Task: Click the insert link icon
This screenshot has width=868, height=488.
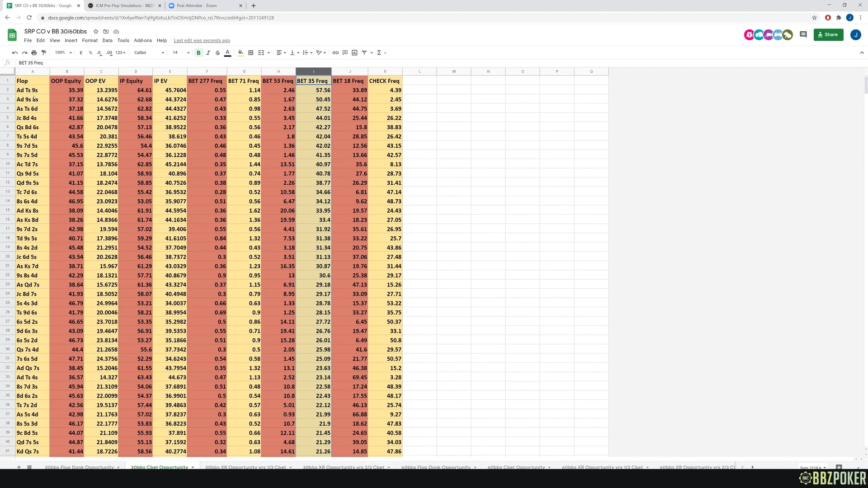Action: pyautogui.click(x=335, y=53)
